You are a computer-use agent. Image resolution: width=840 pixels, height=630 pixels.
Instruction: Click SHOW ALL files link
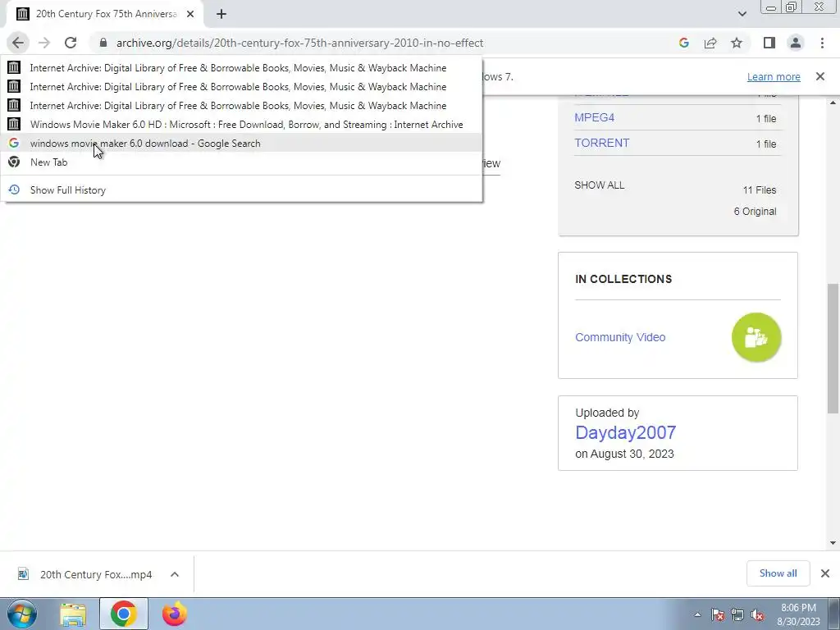click(x=599, y=185)
